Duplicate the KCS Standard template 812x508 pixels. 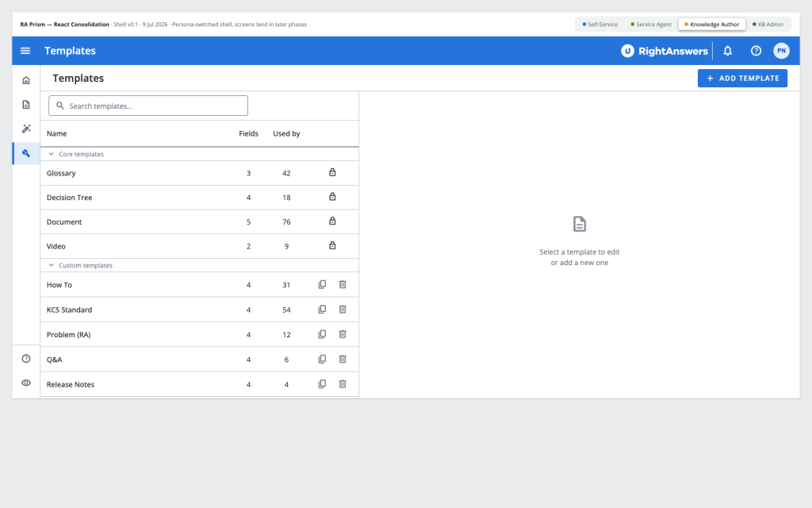coord(322,310)
